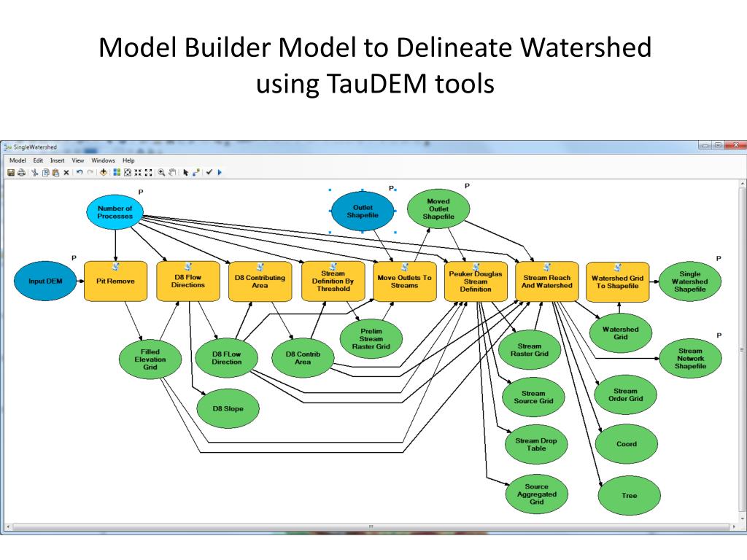The width and height of the screenshot is (747, 560).
Task: Print the model diagram
Action: tap(21, 172)
